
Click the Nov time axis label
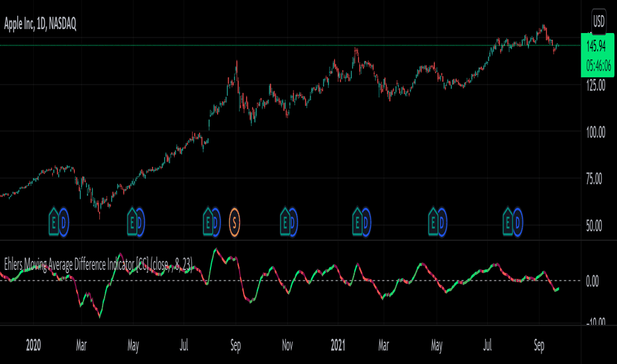[287, 345]
